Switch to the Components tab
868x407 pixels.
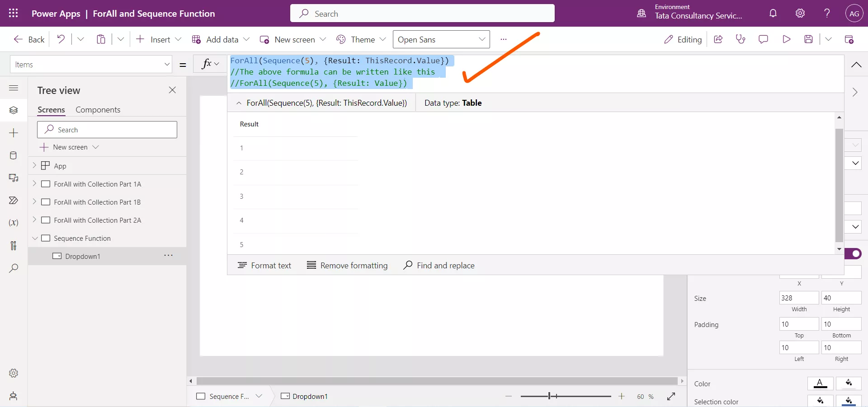pyautogui.click(x=98, y=109)
